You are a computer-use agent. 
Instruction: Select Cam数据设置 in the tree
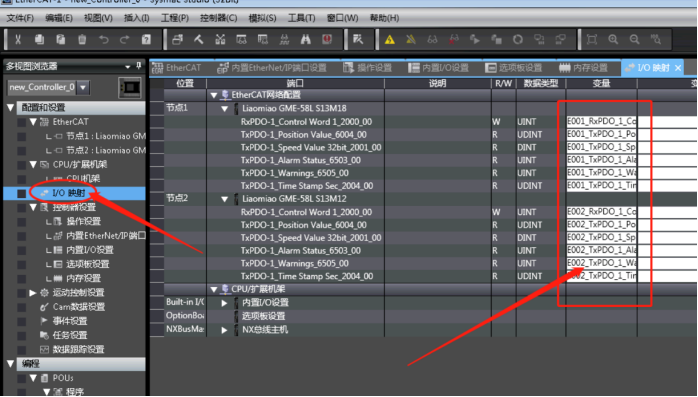79,307
